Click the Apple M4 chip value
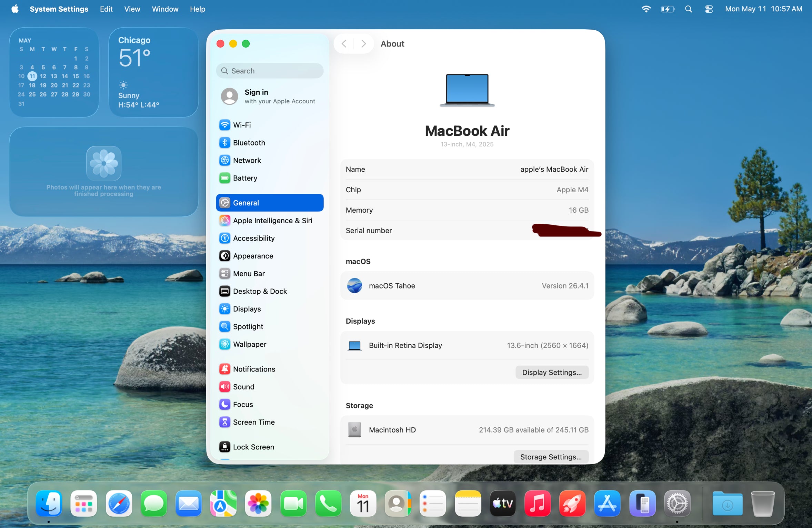 tap(572, 190)
